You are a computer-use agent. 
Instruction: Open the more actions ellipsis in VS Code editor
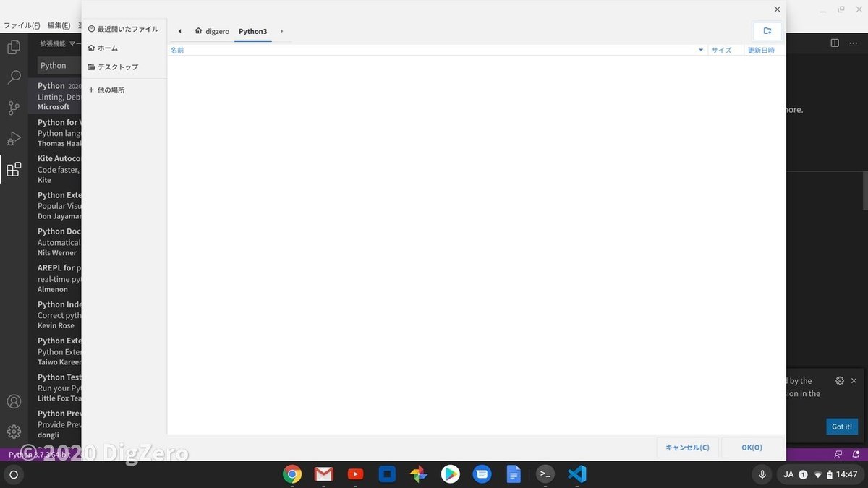pos(854,43)
